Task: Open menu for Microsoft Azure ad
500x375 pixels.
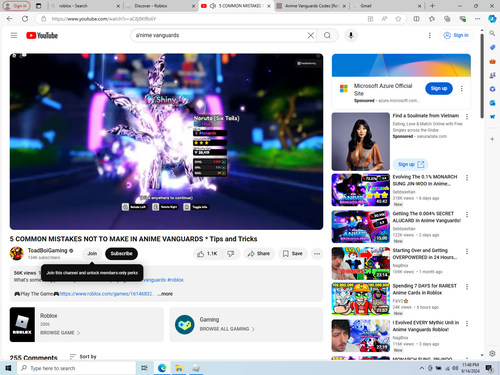Action: click(x=462, y=88)
